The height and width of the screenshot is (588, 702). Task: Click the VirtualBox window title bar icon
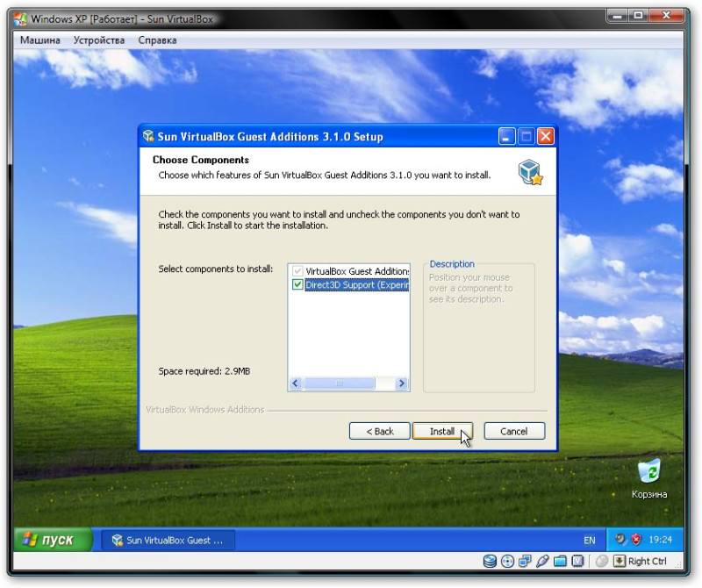(x=20, y=18)
